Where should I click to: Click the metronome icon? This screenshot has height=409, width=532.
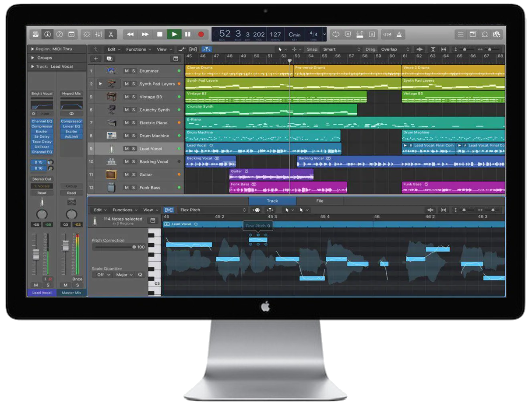(399, 34)
